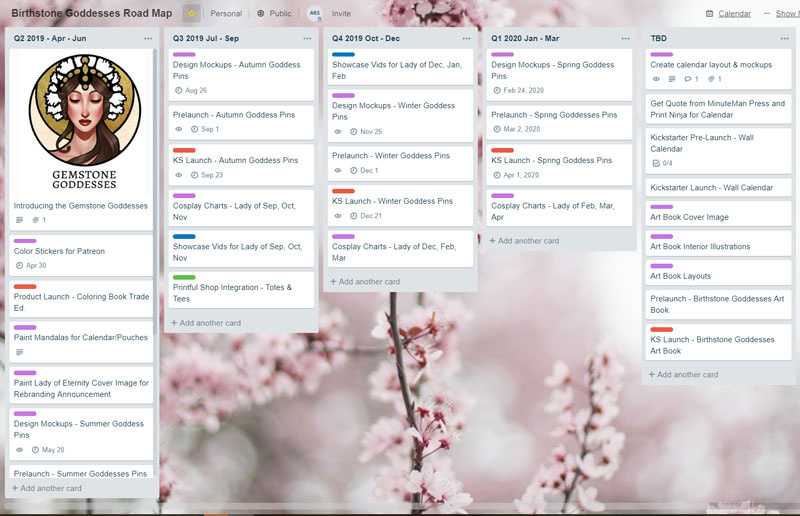Click the clock due date Aug 26 badge
The height and width of the screenshot is (516, 800).
pos(191,90)
